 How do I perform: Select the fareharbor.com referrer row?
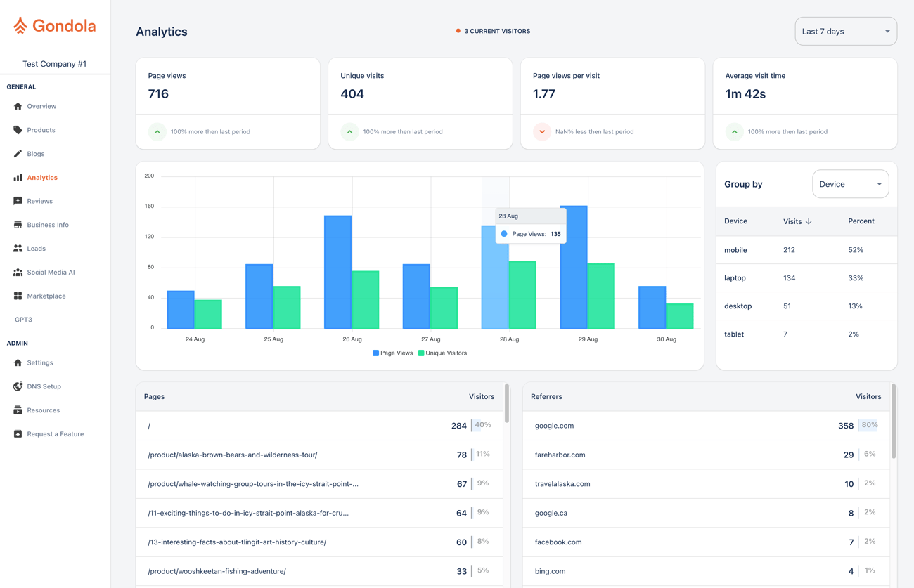point(560,455)
